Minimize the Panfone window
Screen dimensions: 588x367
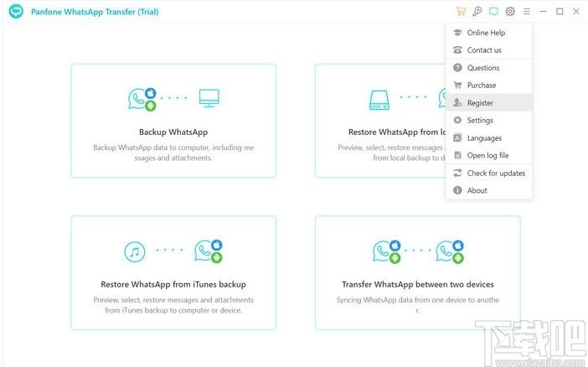pos(543,11)
